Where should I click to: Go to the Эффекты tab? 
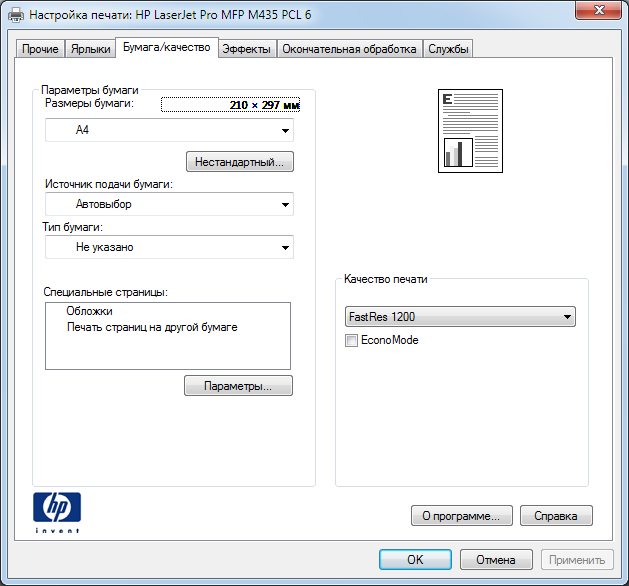pyautogui.click(x=247, y=49)
